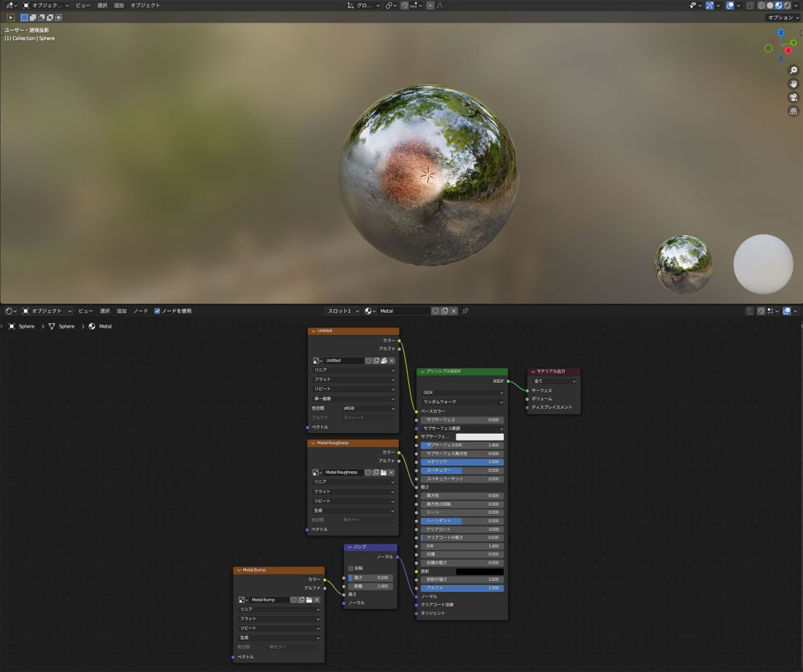Open the GGX distribution dropdown
803x672 pixels.
coord(462,393)
